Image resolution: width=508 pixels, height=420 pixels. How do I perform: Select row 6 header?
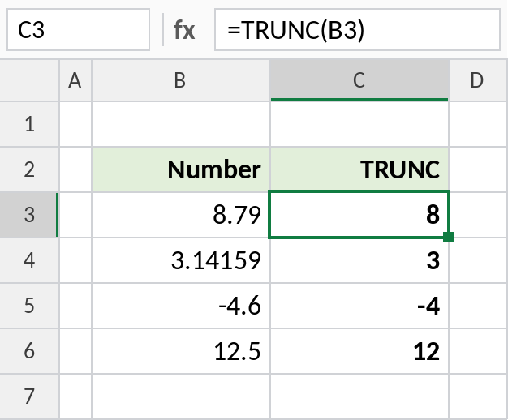click(x=29, y=351)
